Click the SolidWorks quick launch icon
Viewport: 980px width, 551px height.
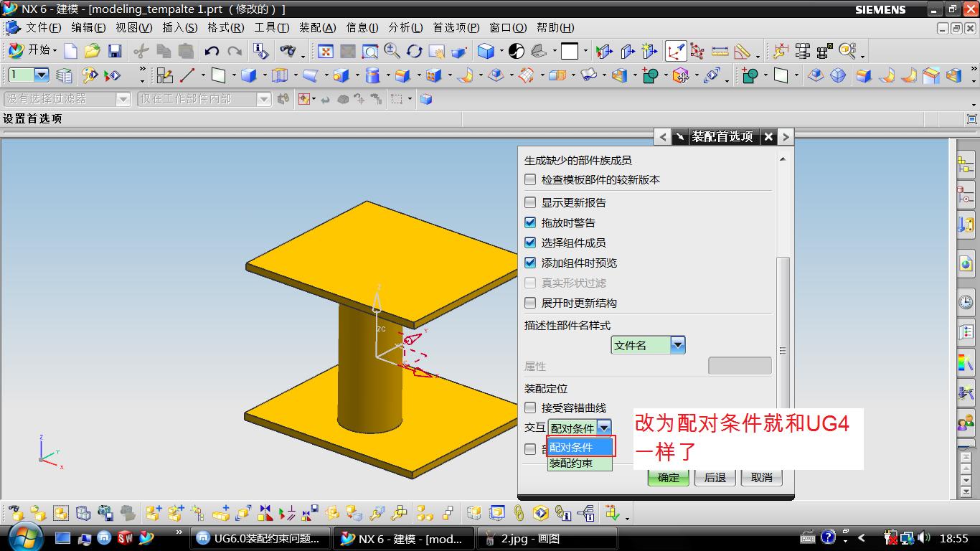coord(126,537)
